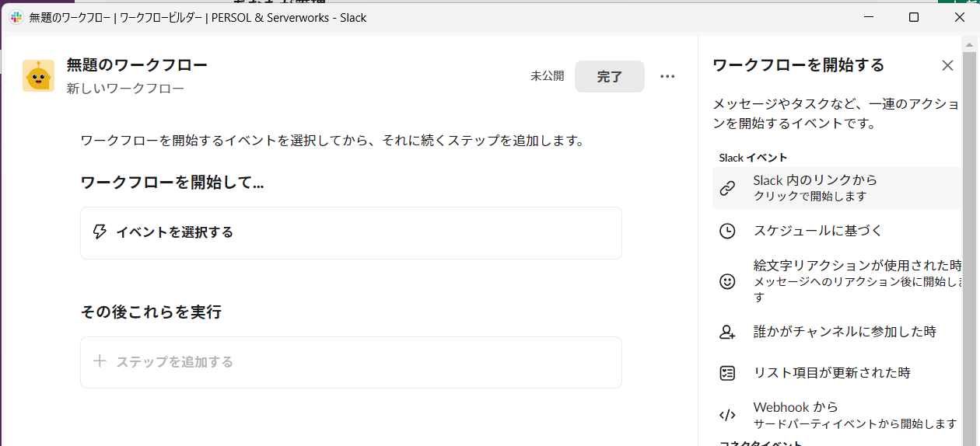Click the その後これらを実行 heading
This screenshot has width=980, height=446.
(x=152, y=312)
